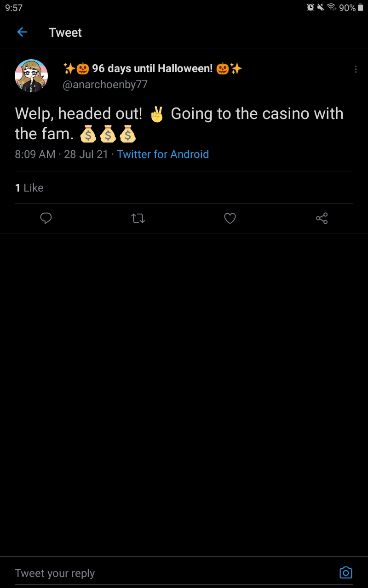Open the Twitter for Android link
The image size is (368, 588).
click(163, 154)
